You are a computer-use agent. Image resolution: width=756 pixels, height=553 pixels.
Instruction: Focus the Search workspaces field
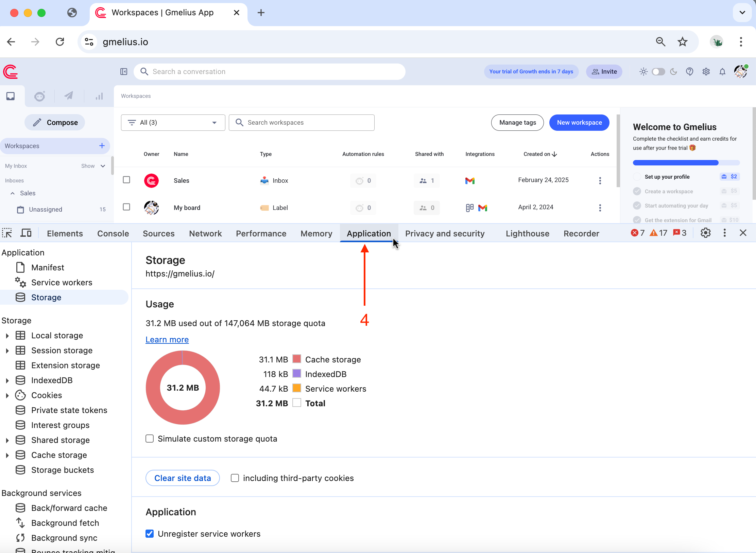302,123
